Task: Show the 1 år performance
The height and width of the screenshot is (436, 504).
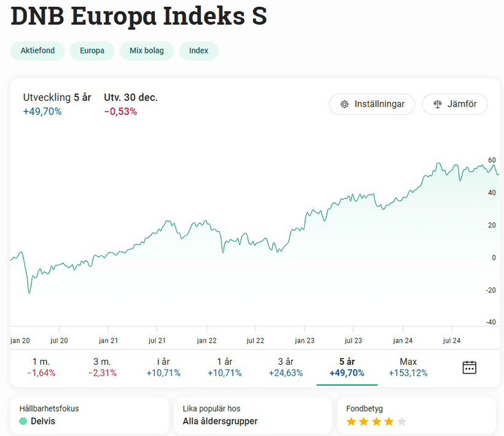Action: [224, 367]
